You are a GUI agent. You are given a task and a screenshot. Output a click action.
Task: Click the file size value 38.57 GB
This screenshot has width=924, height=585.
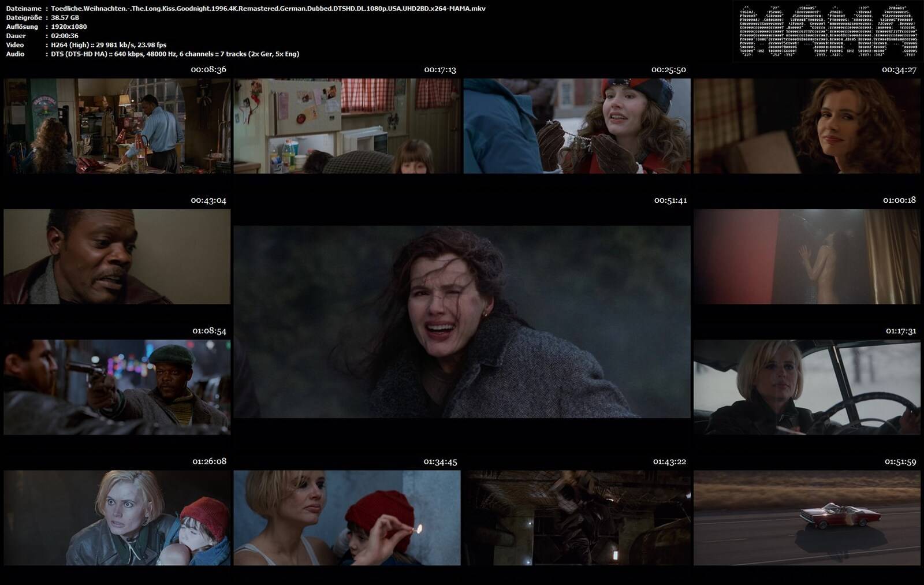[65, 17]
